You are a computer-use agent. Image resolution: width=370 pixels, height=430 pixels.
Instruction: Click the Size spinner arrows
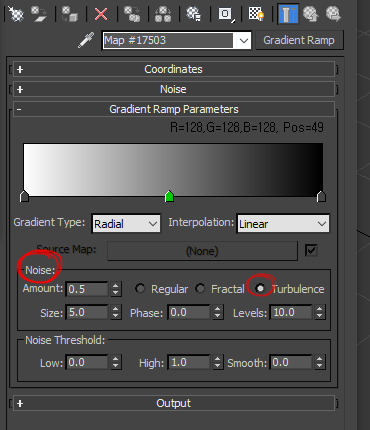[x=116, y=312]
